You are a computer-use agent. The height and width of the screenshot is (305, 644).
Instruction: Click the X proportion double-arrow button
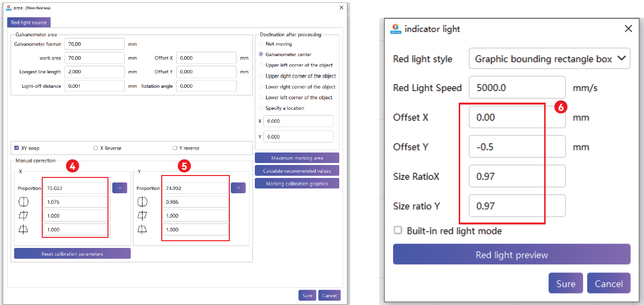119,188
